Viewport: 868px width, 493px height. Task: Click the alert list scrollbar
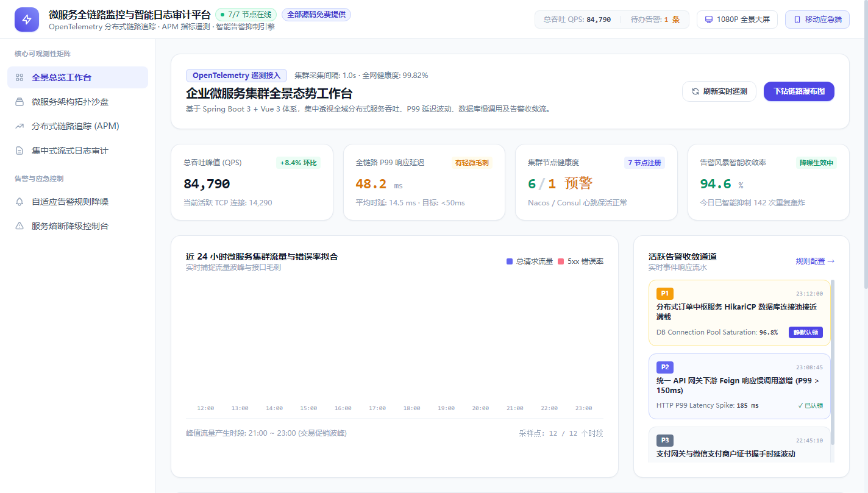(x=833, y=362)
